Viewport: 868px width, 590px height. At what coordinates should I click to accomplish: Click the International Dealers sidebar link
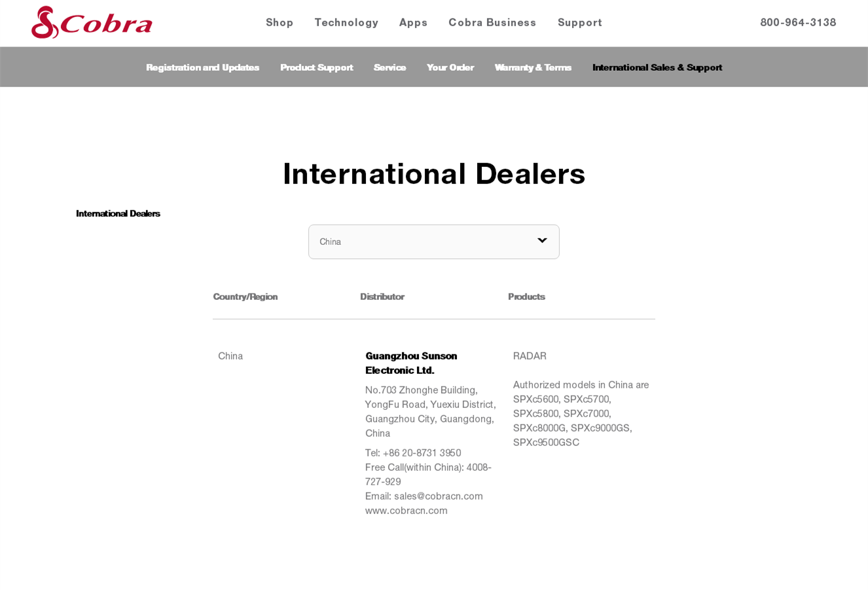point(118,213)
